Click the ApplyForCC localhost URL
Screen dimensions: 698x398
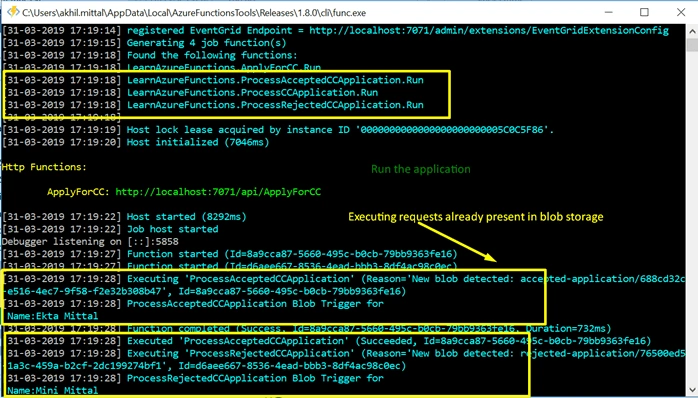point(218,192)
